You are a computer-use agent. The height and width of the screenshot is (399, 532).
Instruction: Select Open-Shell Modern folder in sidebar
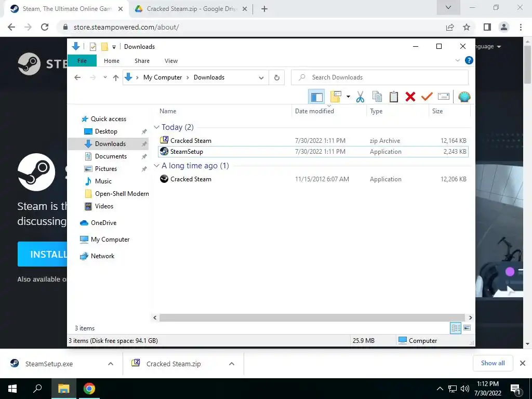tap(122, 194)
